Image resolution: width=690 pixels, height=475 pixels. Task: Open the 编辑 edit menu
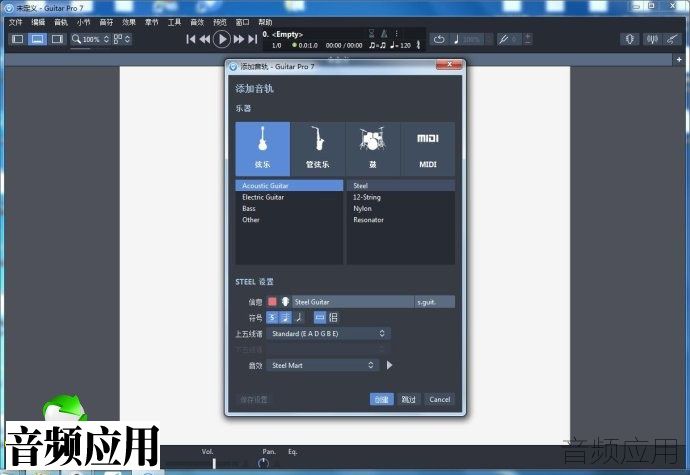38,22
